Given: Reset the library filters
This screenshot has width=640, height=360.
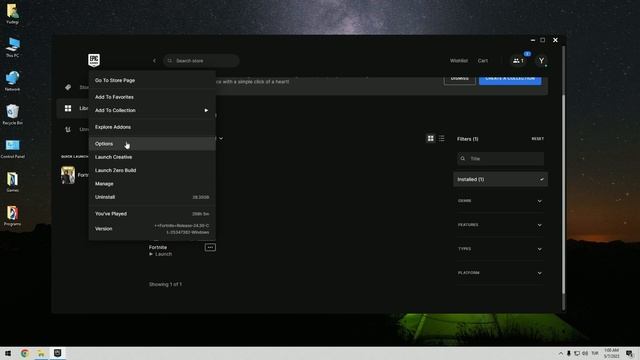Looking at the screenshot, I should point(538,139).
